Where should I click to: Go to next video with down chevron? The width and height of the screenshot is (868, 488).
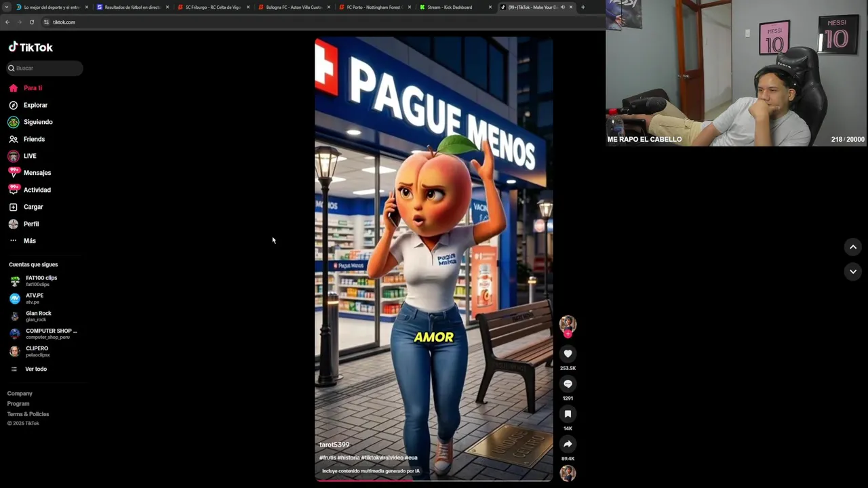click(853, 271)
